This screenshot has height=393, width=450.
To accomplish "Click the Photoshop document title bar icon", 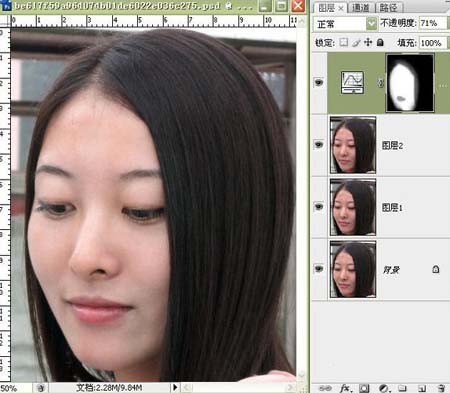I will click(6, 5).
